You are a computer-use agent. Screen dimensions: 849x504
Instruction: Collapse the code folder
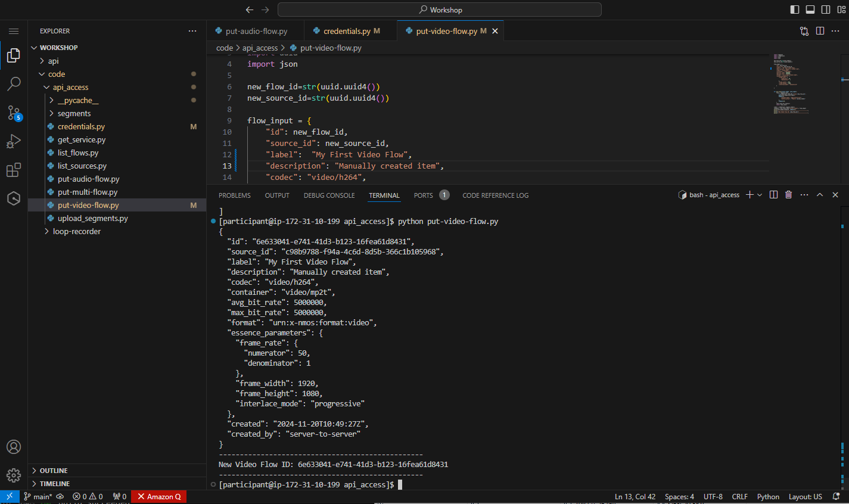(117, 74)
